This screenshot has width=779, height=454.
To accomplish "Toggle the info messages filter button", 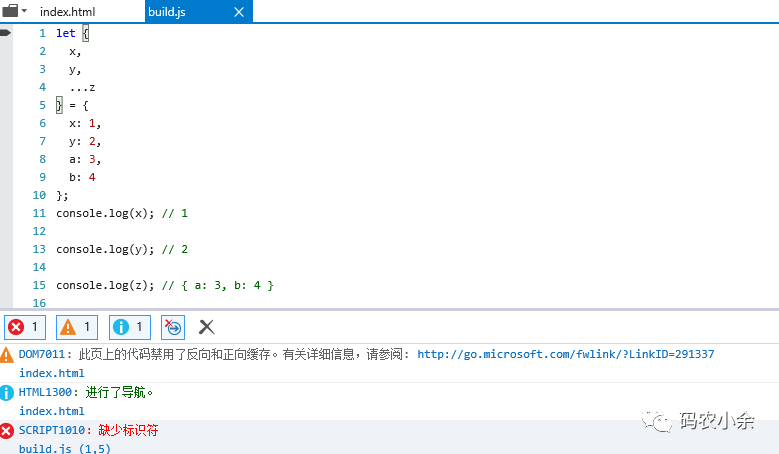I will point(129,327).
